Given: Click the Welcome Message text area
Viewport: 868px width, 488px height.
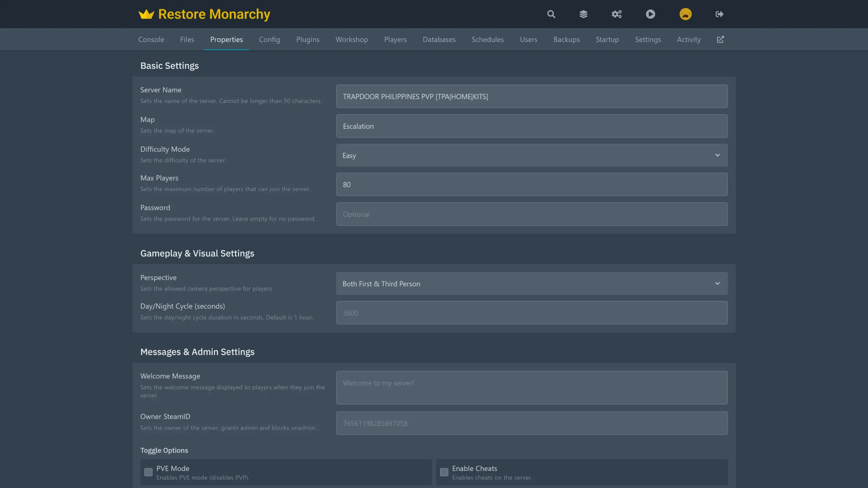Looking at the screenshot, I should coord(532,387).
